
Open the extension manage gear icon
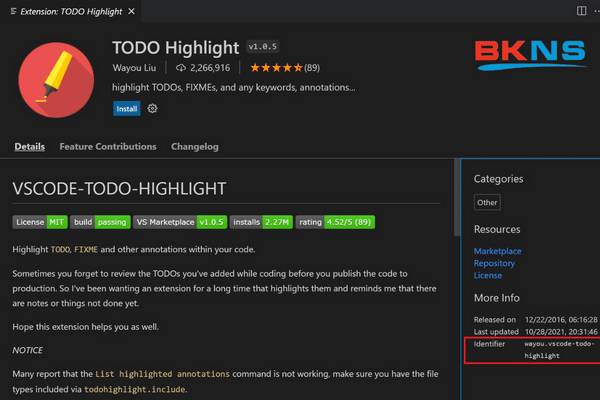tap(152, 109)
